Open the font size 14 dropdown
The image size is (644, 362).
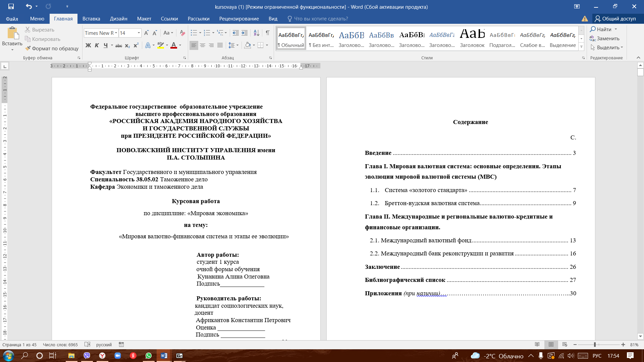139,33
